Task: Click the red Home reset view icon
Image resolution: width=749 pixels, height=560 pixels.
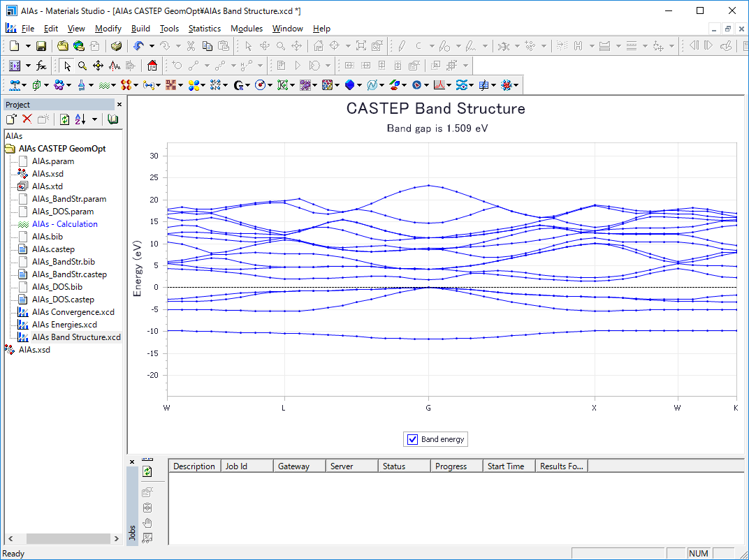Action: pos(152,66)
